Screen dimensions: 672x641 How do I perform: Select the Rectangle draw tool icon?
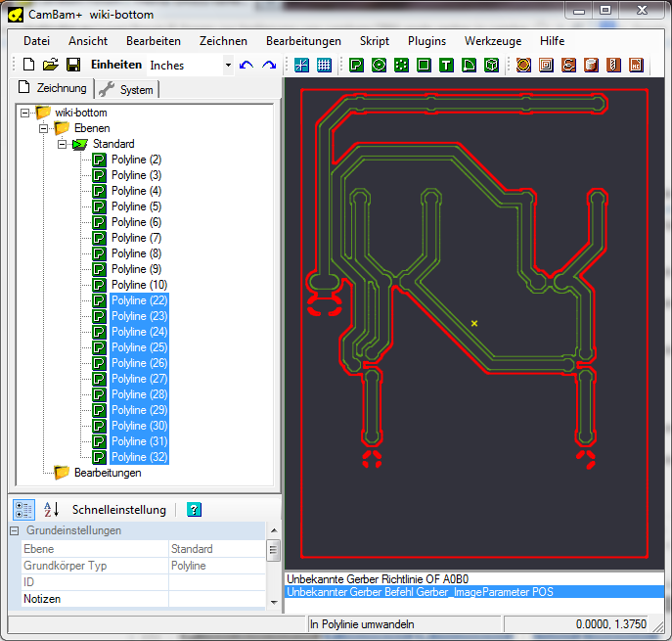(x=424, y=66)
